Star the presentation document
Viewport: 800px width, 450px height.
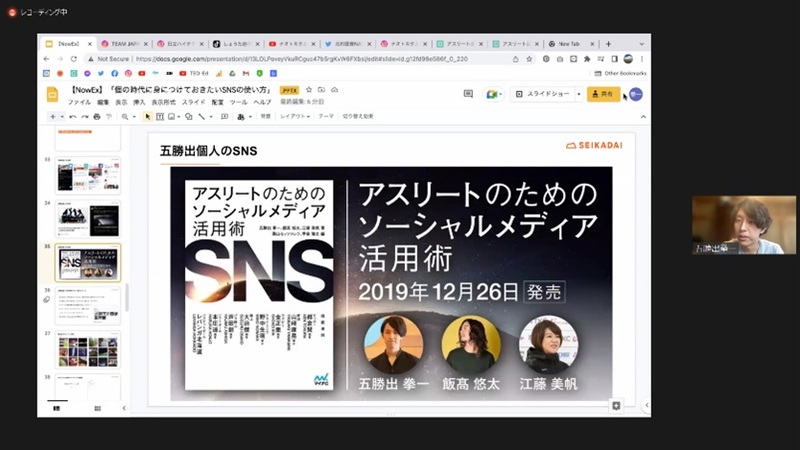(309, 90)
